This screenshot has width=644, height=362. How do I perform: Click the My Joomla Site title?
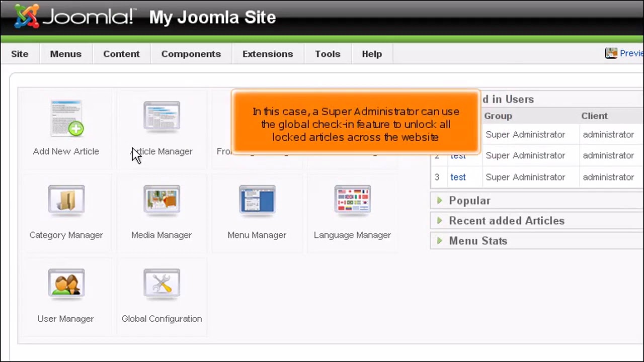tap(212, 17)
